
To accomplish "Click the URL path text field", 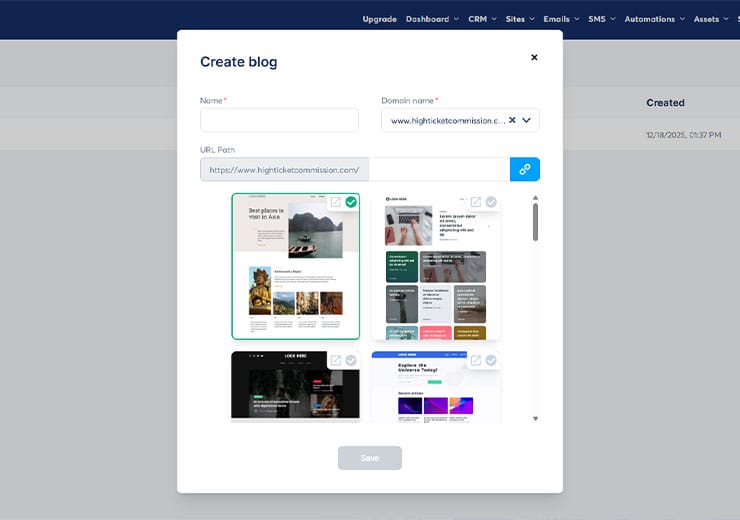I will (x=439, y=169).
